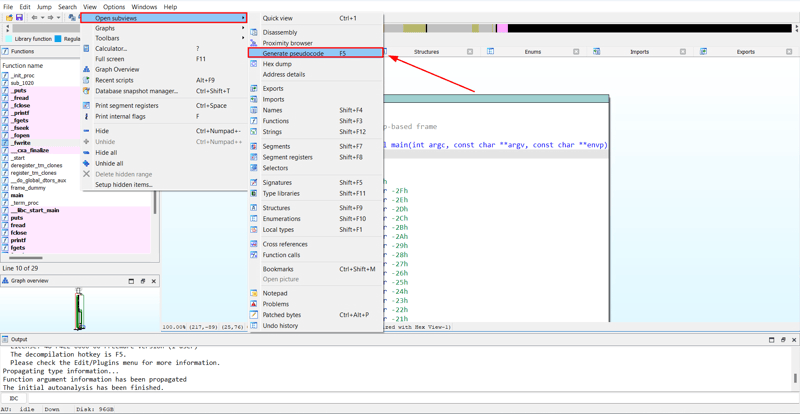
Task: Open the forward-history dropdown arrow
Action: 58,18
